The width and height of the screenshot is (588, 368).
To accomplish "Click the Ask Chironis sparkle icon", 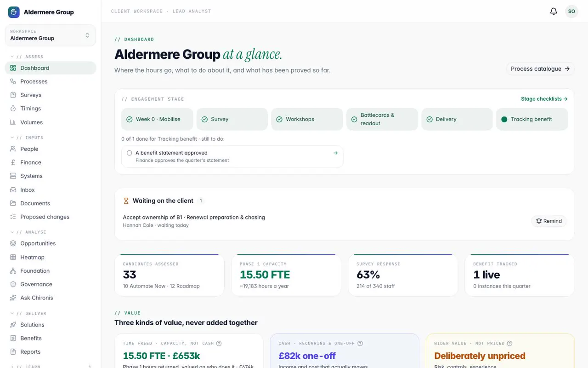I will (x=13, y=298).
